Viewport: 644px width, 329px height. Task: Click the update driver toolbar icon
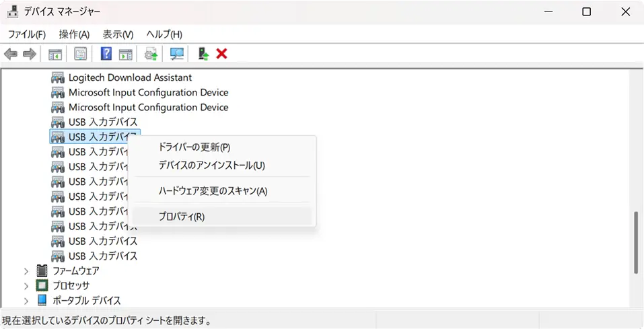(x=151, y=54)
